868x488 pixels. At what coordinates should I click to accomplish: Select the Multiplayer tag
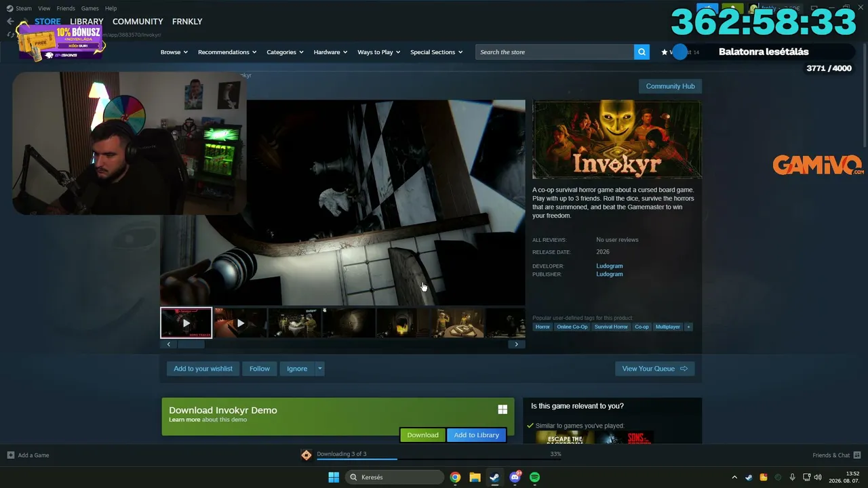(x=668, y=327)
